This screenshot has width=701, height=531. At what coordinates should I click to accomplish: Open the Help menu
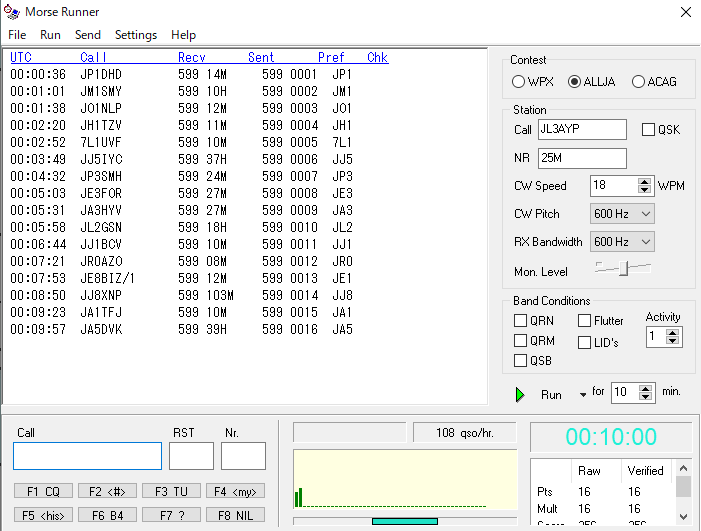point(183,35)
